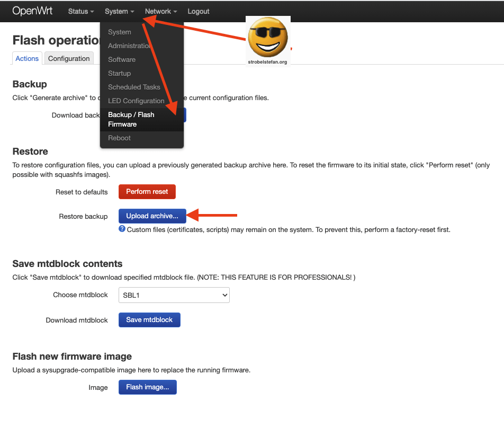Open the SBL1 mtdblock selection dropdown
504x446 pixels.
pos(174,295)
